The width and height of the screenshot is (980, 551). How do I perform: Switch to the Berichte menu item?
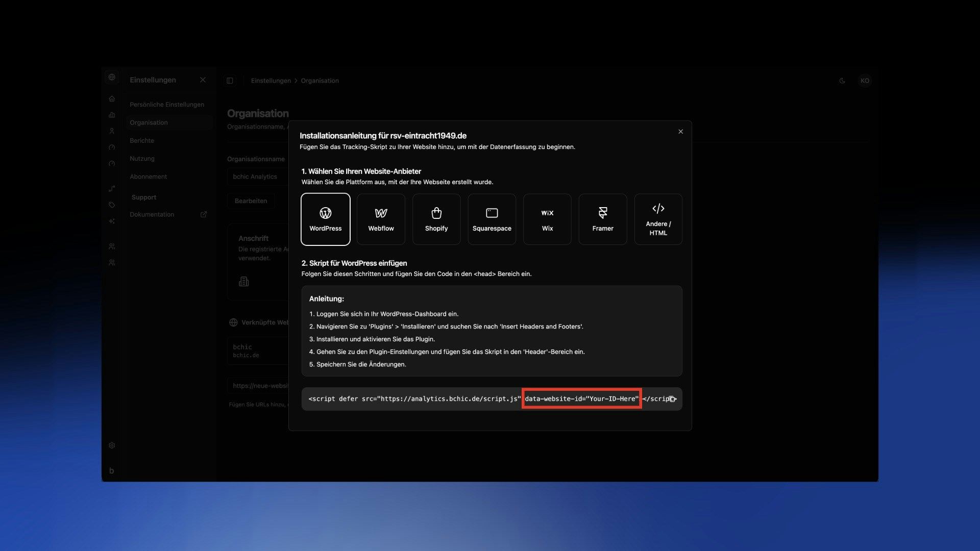tap(142, 140)
